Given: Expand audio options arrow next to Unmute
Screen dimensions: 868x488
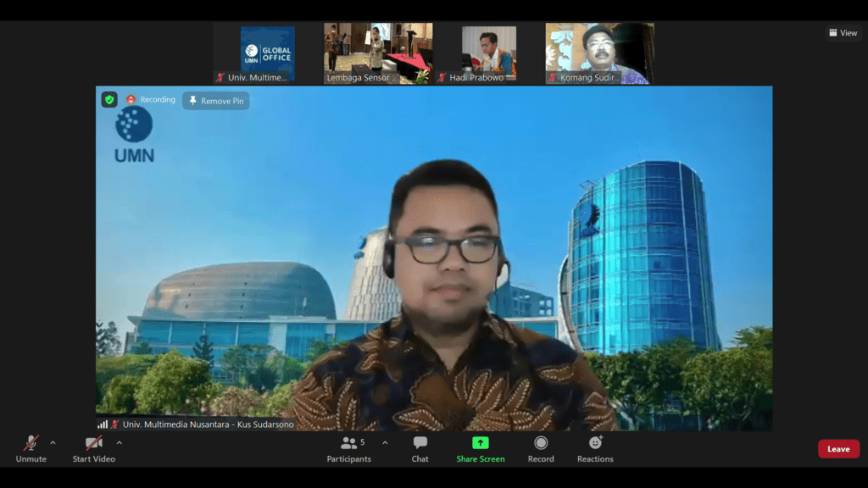Looking at the screenshot, I should pyautogui.click(x=53, y=442).
